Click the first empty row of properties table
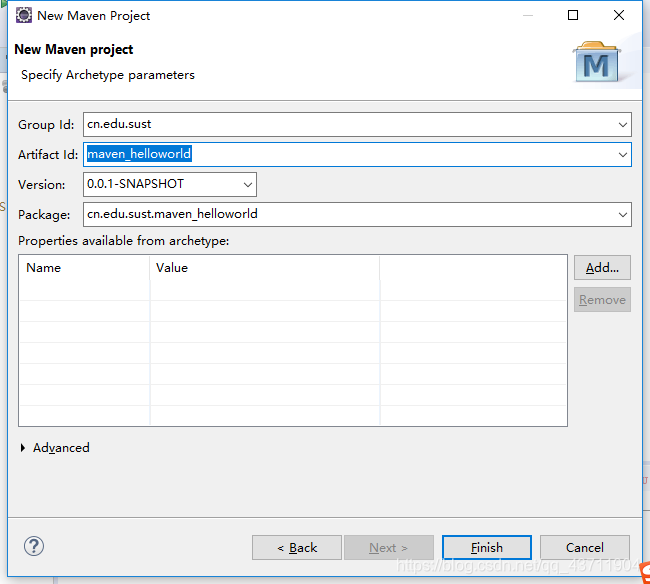650x584 pixels. coord(293,290)
